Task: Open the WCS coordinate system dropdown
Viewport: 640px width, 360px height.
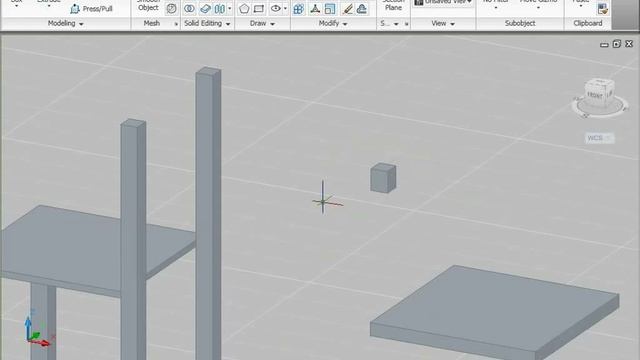Action: (x=600, y=138)
